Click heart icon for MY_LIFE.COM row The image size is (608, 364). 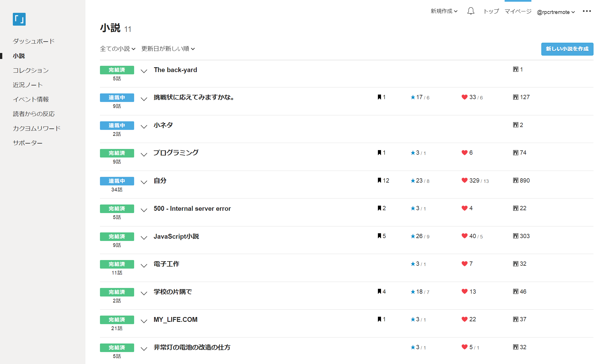click(464, 319)
